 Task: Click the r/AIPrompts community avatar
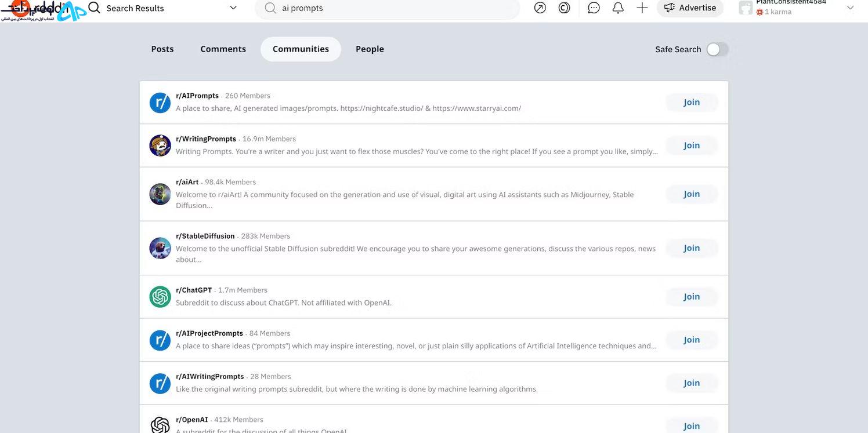click(x=160, y=103)
